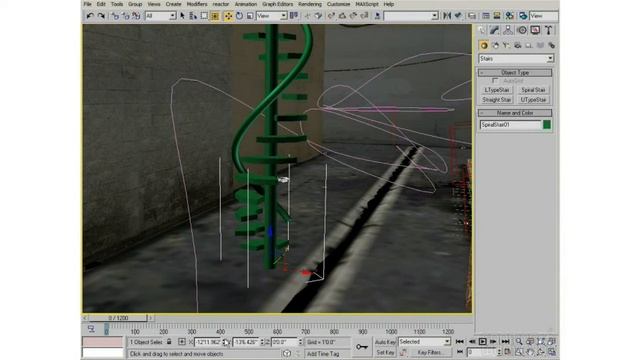640x360 pixels.
Task: Open the Rendering menu
Action: [x=310, y=4]
